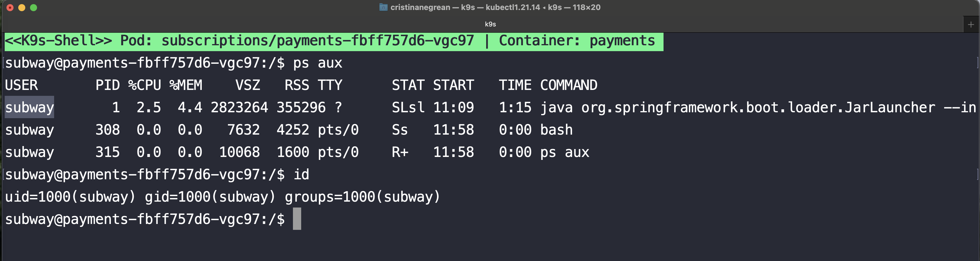Click the red close window button
Image resolution: width=980 pixels, height=261 pixels.
click(10, 8)
